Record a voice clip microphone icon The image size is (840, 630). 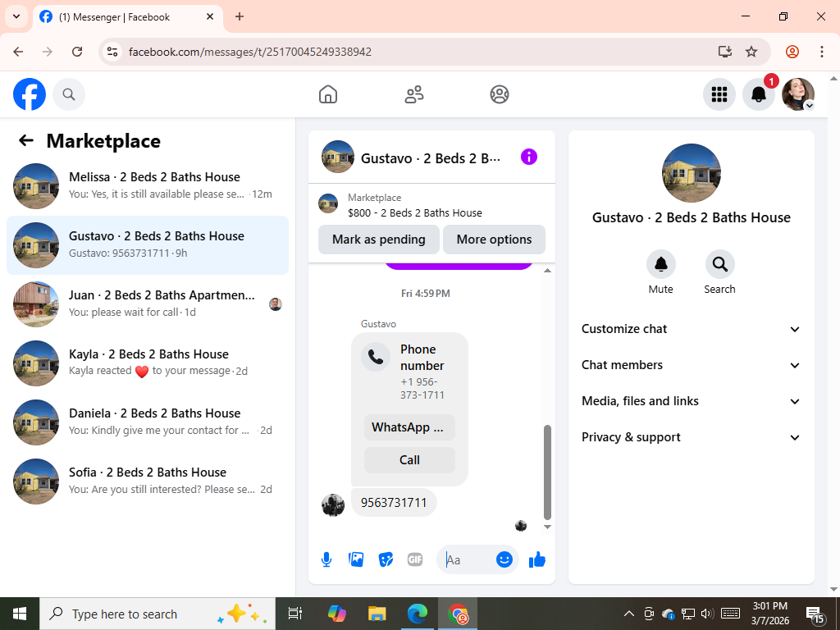[x=326, y=559]
